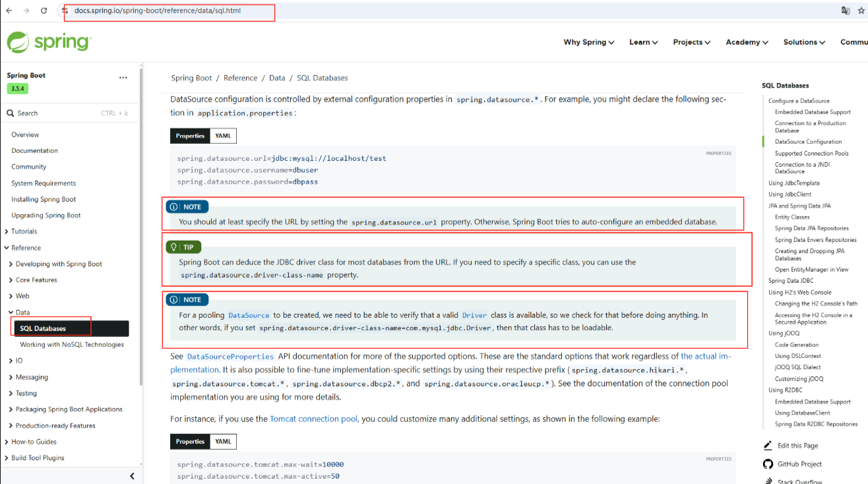Click the browser forward arrow
The width and height of the screenshot is (868, 484).
click(x=26, y=11)
